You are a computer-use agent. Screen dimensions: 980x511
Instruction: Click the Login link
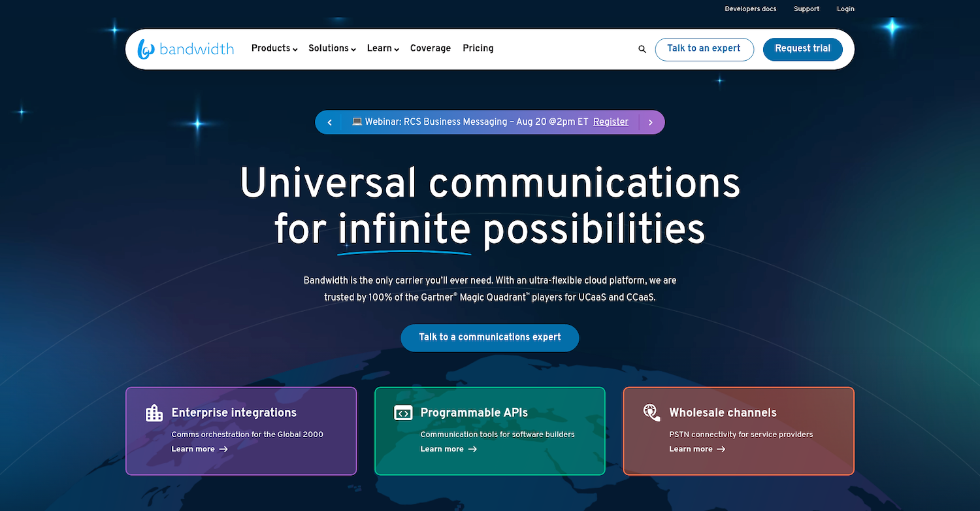[x=845, y=9]
